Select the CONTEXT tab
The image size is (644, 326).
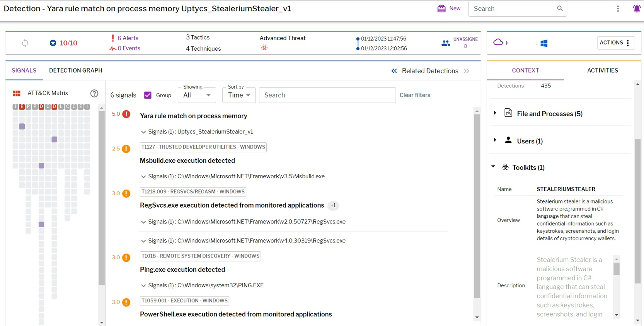pos(525,70)
